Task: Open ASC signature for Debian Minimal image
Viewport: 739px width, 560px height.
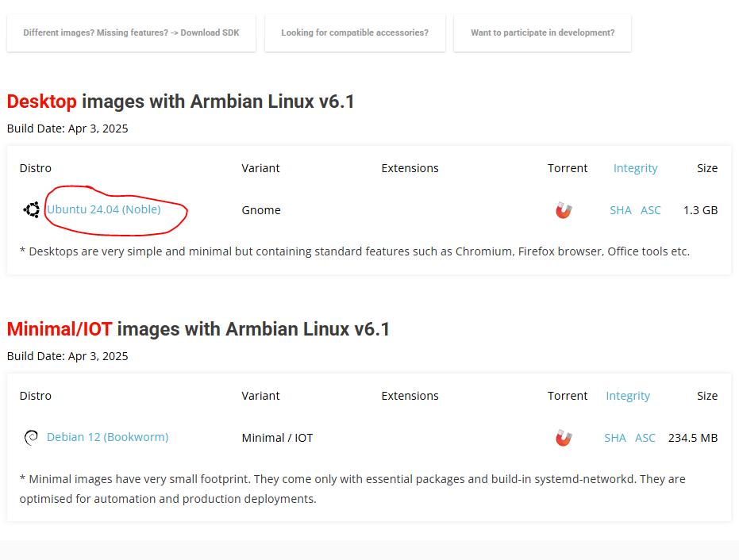Action: [x=645, y=438]
